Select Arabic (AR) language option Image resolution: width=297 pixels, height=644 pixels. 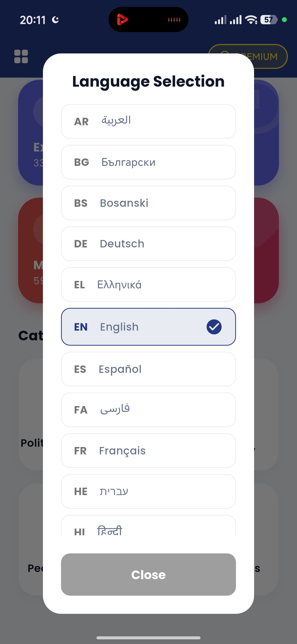point(148,122)
